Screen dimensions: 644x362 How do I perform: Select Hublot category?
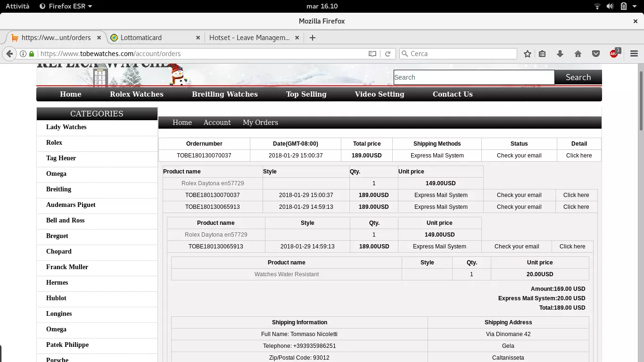pyautogui.click(x=56, y=298)
